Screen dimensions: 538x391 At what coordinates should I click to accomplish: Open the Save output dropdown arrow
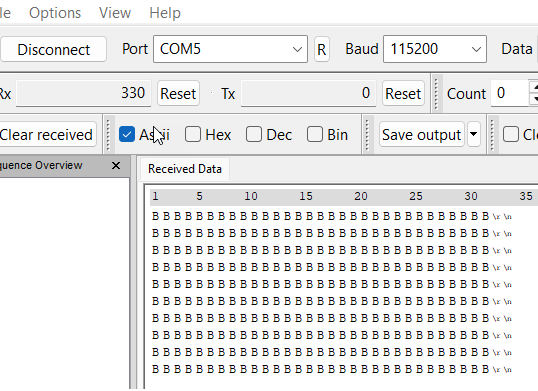coord(473,134)
